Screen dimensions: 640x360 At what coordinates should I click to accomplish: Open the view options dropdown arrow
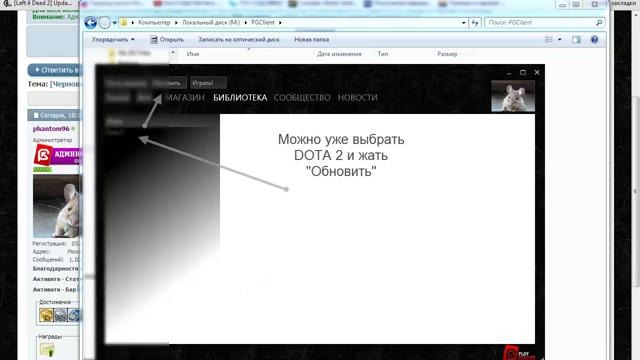(560, 40)
